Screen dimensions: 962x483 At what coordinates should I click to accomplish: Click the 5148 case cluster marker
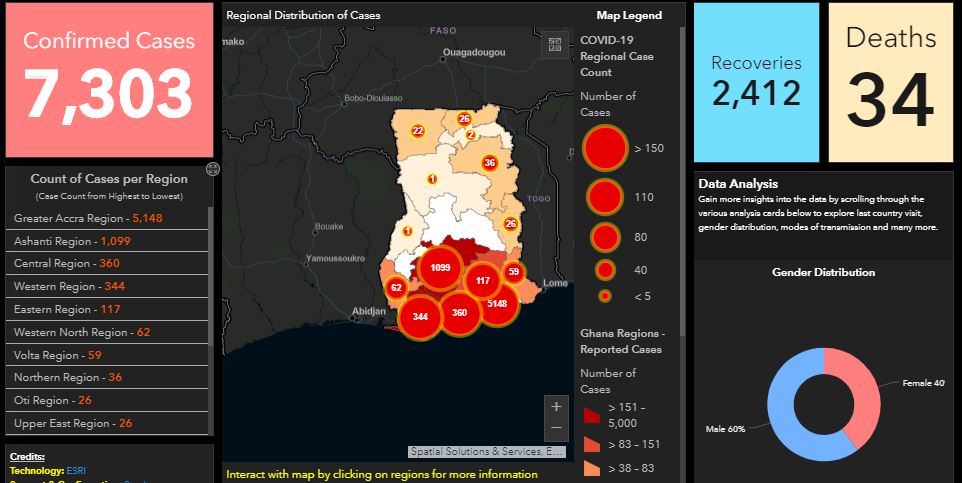[497, 303]
